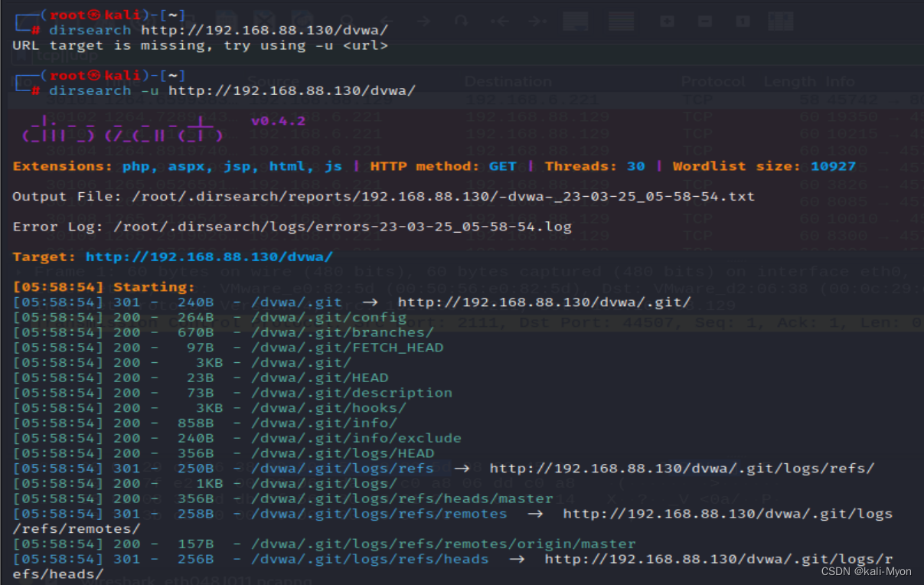The image size is (924, 585).
Task: Click the dirsearch -u command line
Action: [232, 90]
